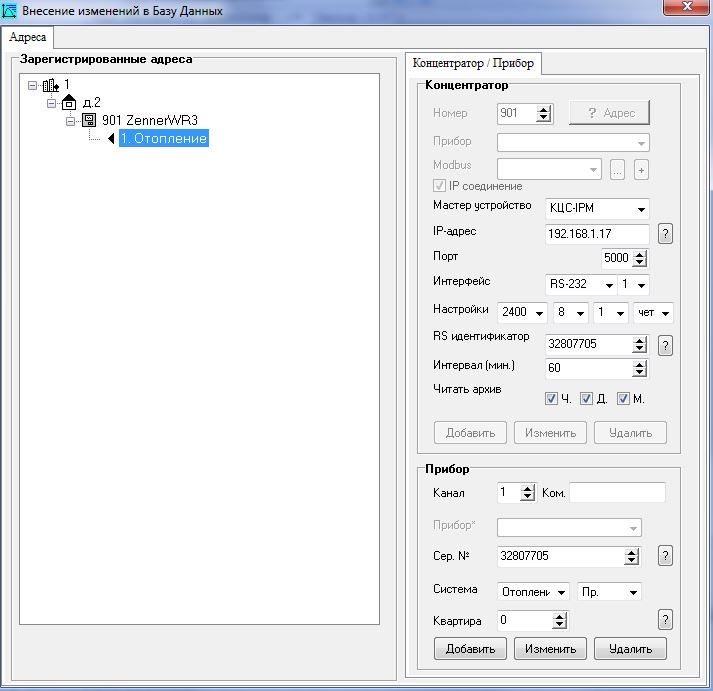Switch to the Концентратор / Прибор tab
This screenshot has height=691, width=713.
coord(473,63)
